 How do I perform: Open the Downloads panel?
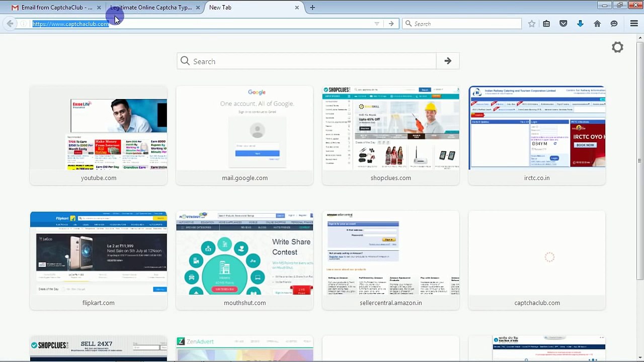580,24
